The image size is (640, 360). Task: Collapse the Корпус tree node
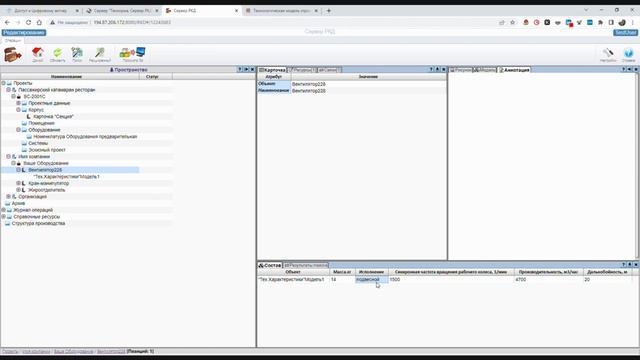pyautogui.click(x=18, y=110)
